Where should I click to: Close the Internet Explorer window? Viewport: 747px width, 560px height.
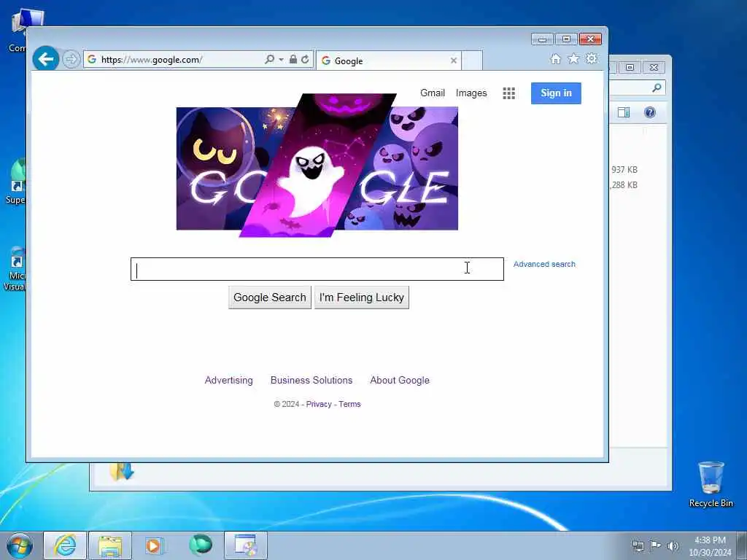tap(590, 39)
